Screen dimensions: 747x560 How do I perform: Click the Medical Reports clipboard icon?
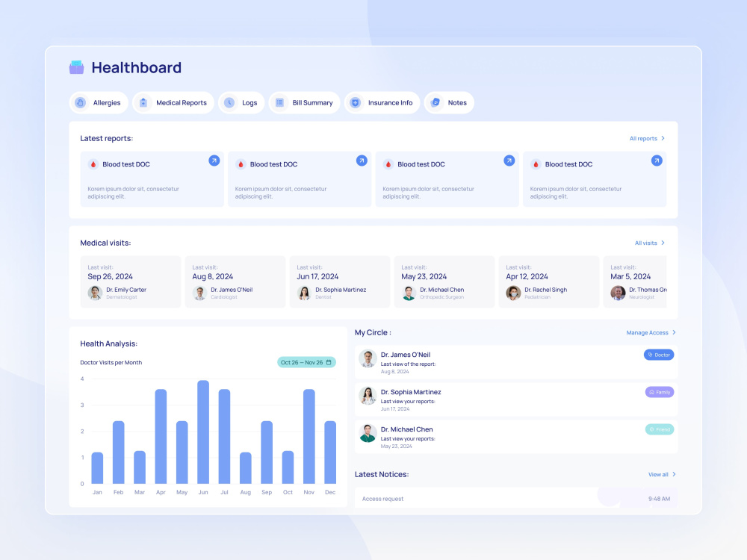click(x=143, y=102)
